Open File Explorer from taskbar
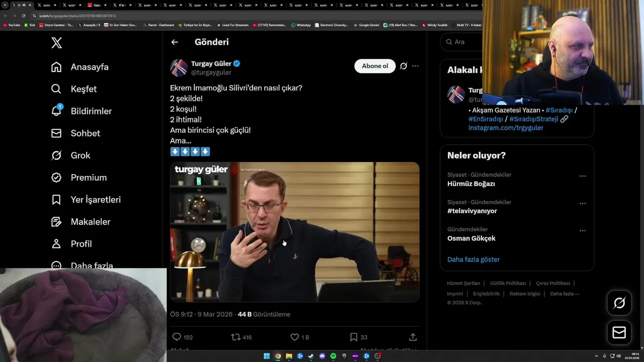 pyautogui.click(x=289, y=356)
